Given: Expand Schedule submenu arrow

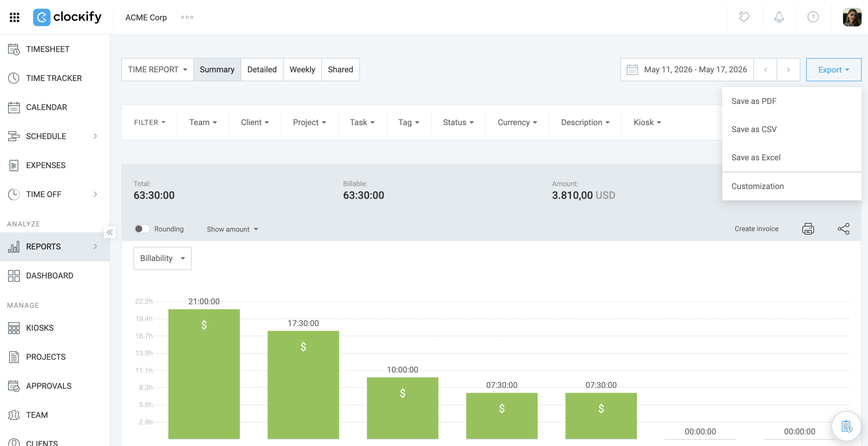Looking at the screenshot, I should click(x=95, y=136).
